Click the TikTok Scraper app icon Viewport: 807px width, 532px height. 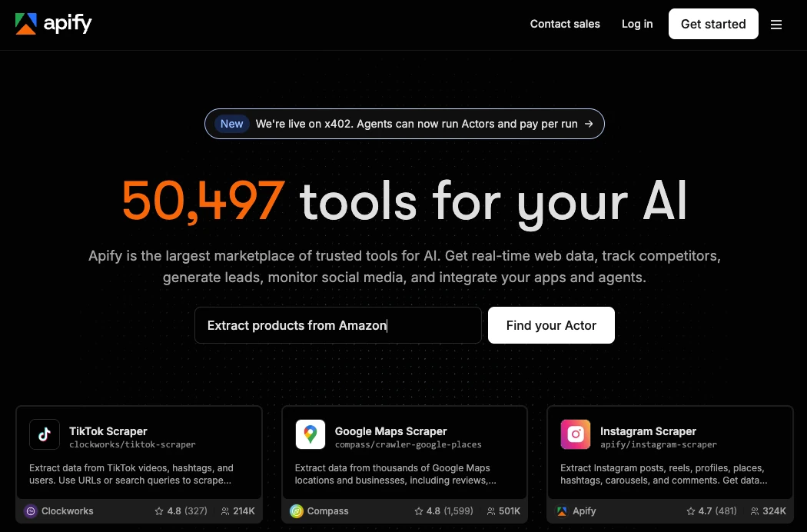click(45, 434)
